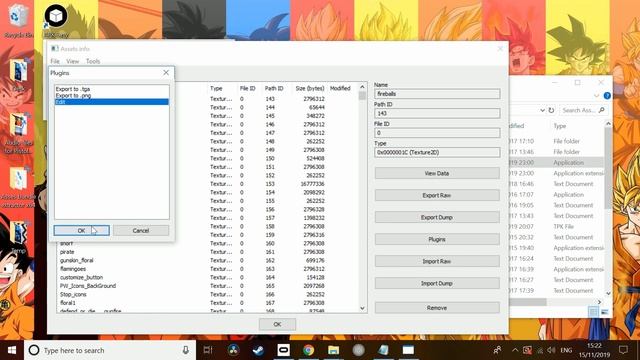Sort by Modified column header
Screen dimensions: 640x360
[340, 88]
